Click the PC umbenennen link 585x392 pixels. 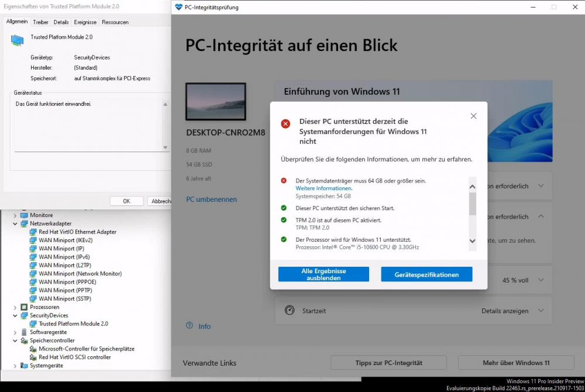click(211, 199)
